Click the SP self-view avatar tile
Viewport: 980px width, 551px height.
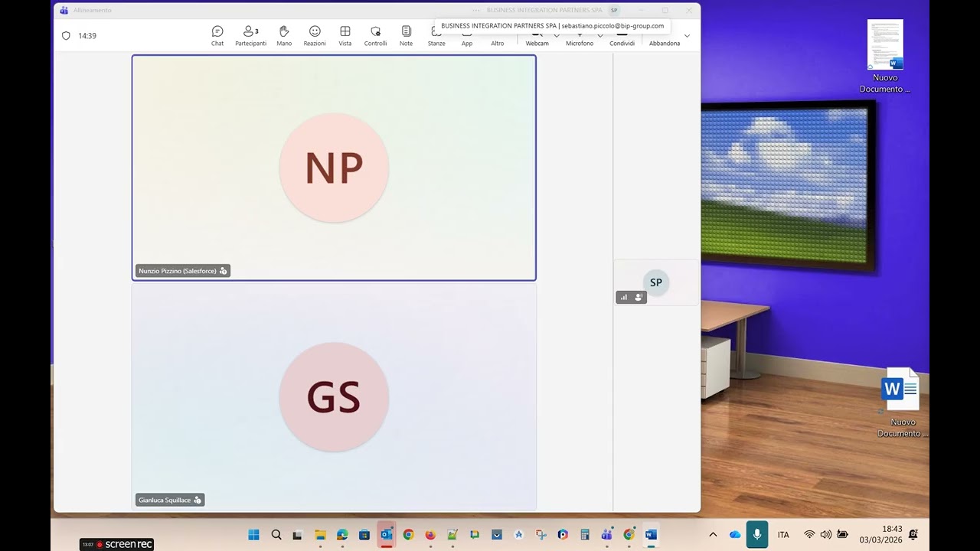(x=656, y=282)
